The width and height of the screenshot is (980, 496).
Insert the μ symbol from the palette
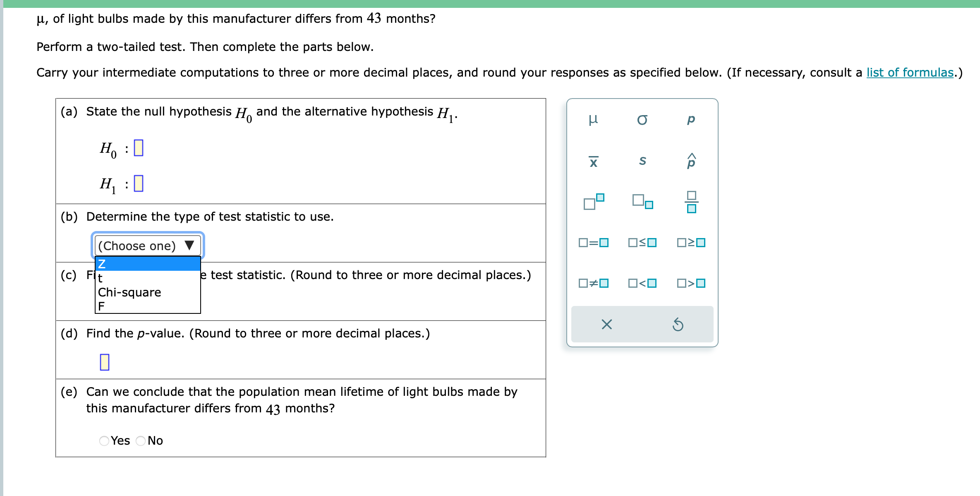[x=593, y=119]
